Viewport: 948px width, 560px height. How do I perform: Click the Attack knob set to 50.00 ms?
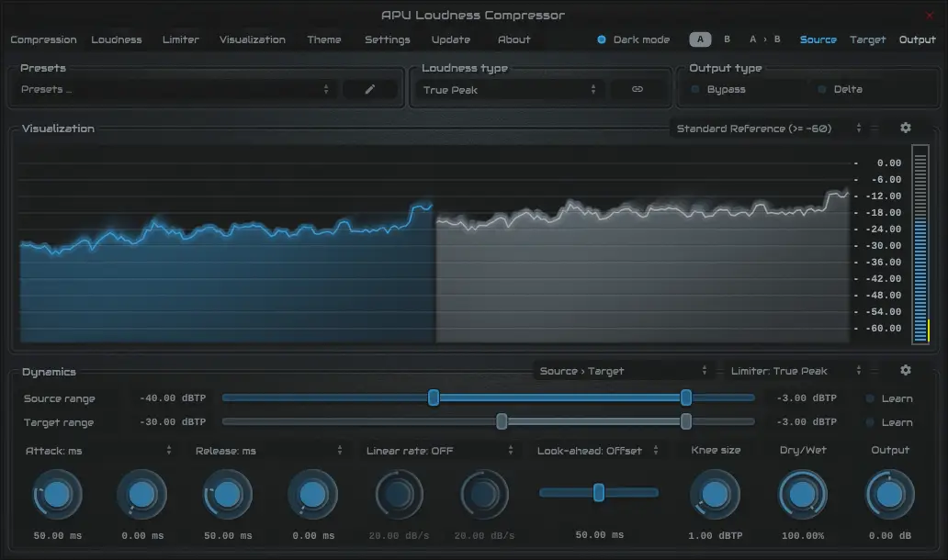(x=58, y=496)
